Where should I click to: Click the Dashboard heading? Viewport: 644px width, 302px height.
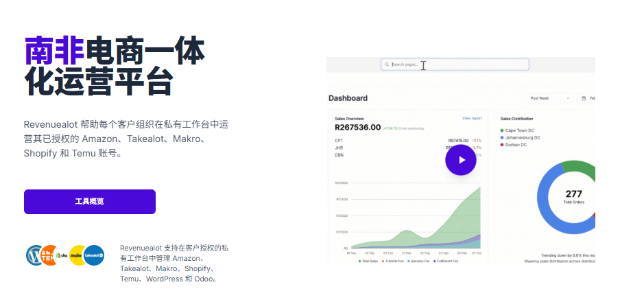(x=348, y=98)
